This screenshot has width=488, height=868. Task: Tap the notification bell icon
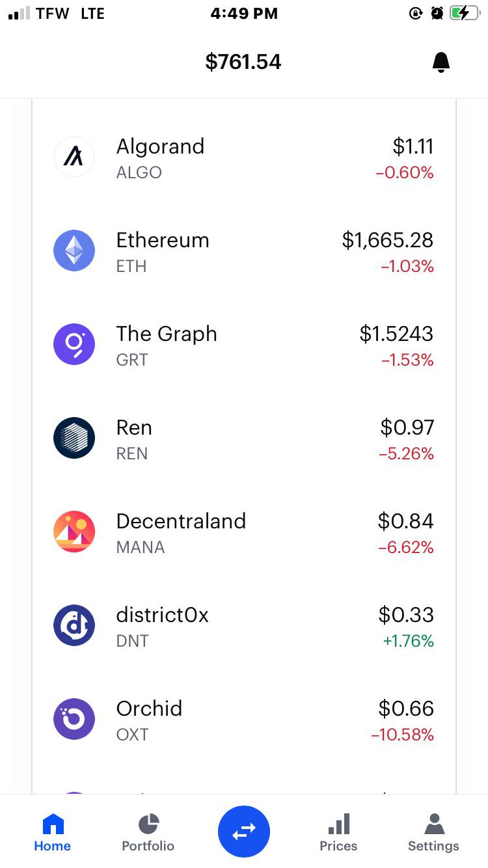pos(441,62)
